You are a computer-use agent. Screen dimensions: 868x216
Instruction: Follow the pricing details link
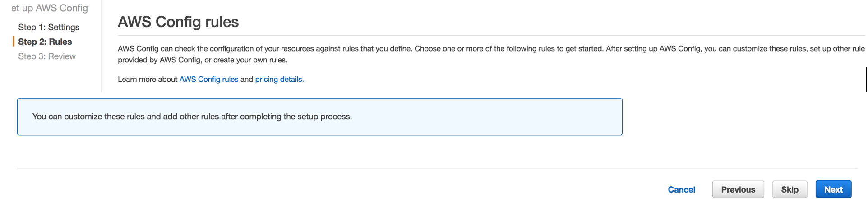point(279,79)
